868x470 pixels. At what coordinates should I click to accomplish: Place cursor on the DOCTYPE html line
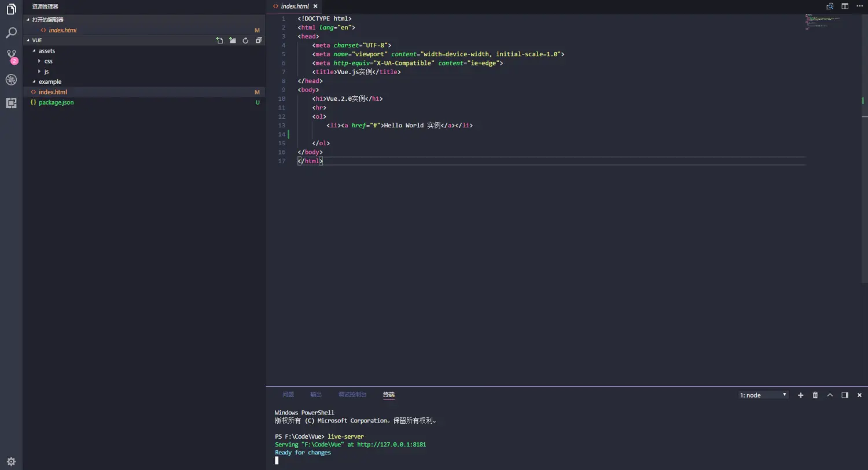tap(325, 19)
